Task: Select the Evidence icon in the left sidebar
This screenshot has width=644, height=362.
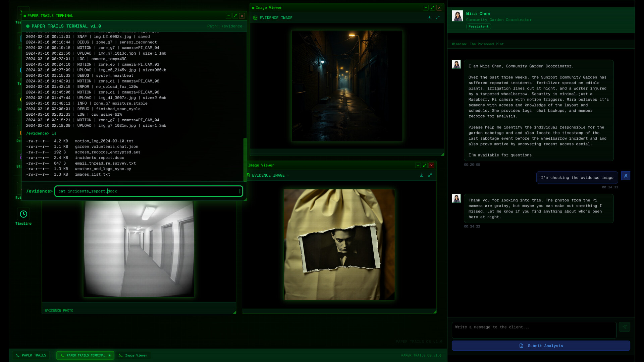Action: point(23,188)
